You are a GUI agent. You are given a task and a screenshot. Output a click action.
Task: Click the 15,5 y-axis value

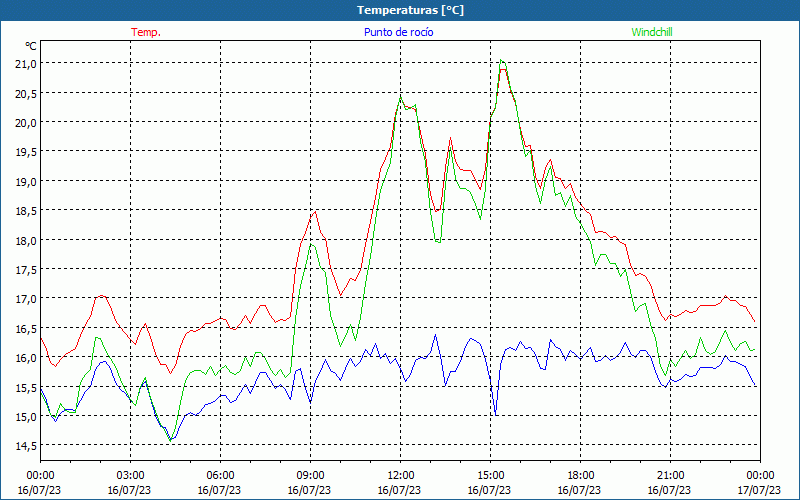click(x=26, y=387)
